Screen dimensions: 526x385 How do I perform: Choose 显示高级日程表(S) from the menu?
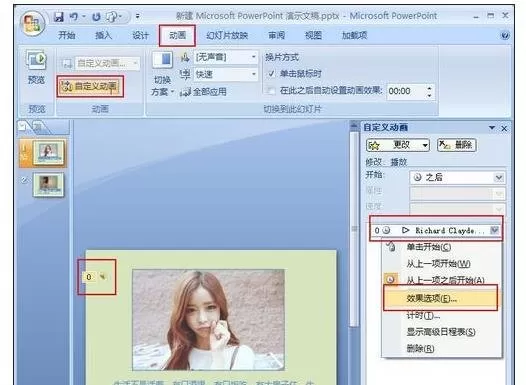click(x=442, y=332)
